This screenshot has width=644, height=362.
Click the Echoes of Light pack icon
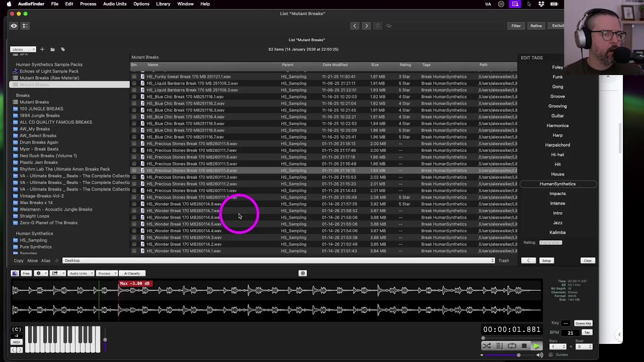pos(16,71)
